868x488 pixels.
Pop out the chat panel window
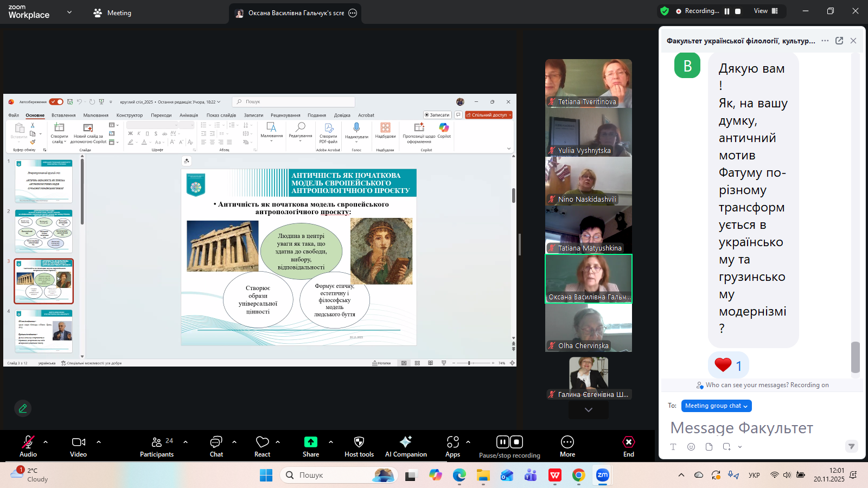click(x=839, y=41)
